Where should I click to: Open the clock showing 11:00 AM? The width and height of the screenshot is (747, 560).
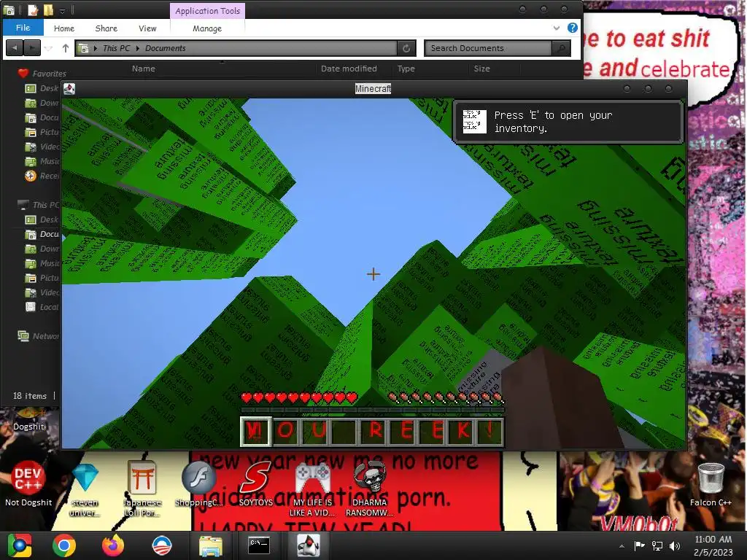(713, 545)
